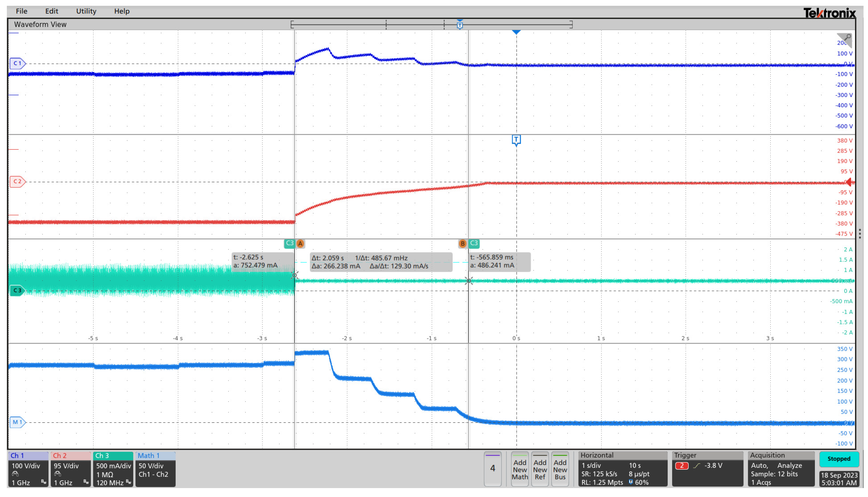The width and height of the screenshot is (868, 497).
Task: Toggle the Stopped run/stop button
Action: click(x=839, y=459)
